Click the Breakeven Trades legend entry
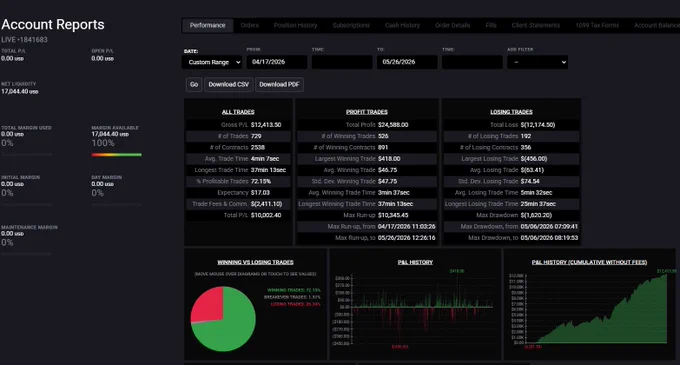This screenshot has height=365, width=680. coord(292,297)
